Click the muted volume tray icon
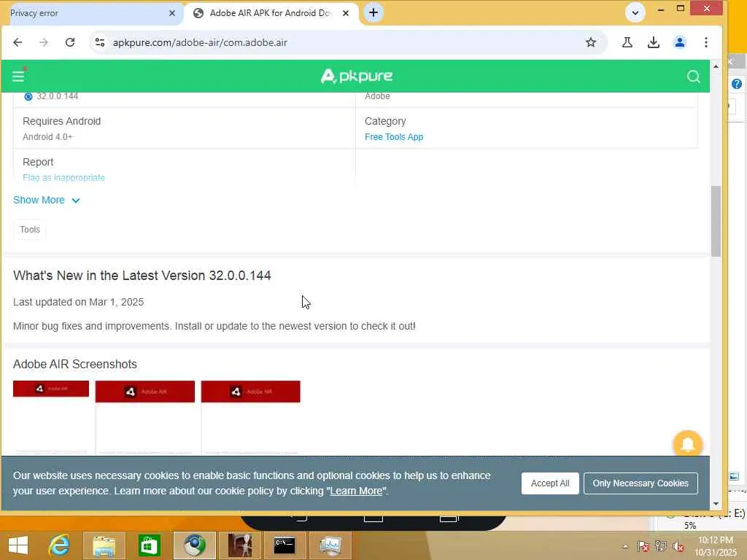 [678, 546]
